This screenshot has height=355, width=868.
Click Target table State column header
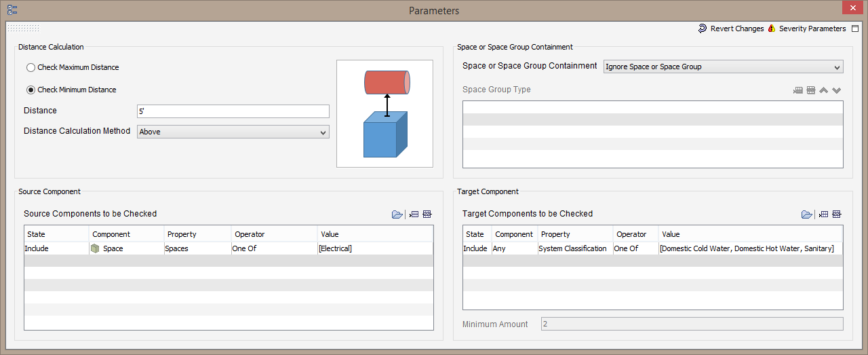point(477,234)
